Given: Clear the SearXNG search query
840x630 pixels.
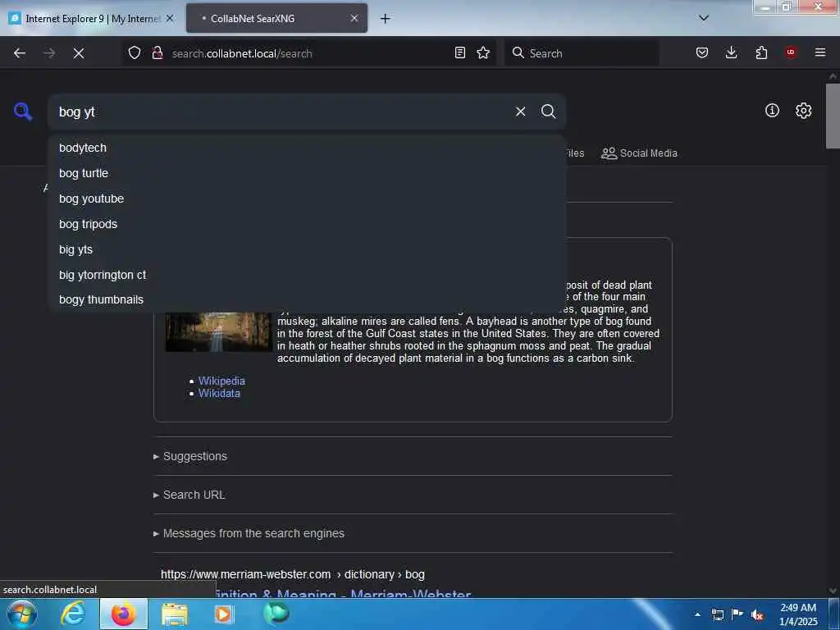Looking at the screenshot, I should [x=520, y=112].
